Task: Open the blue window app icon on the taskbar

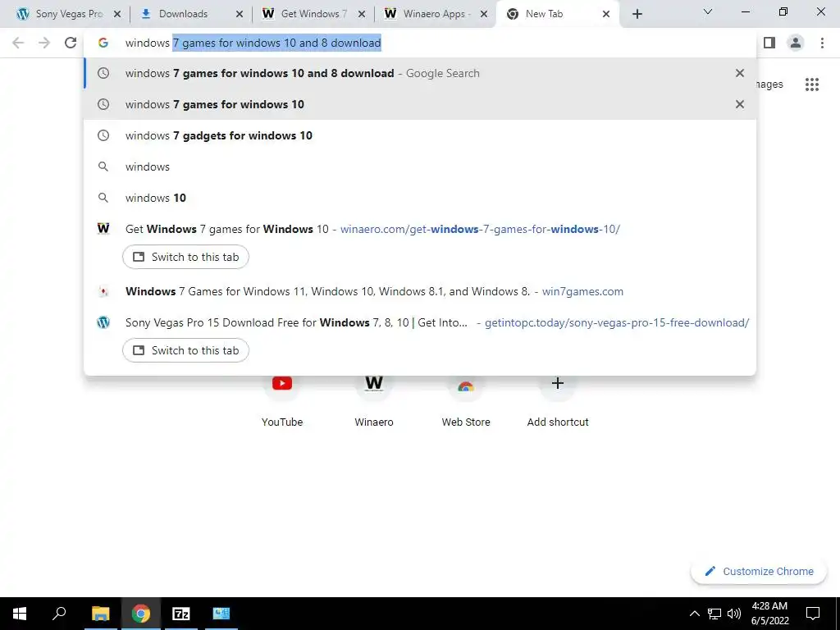Action: pos(221,614)
